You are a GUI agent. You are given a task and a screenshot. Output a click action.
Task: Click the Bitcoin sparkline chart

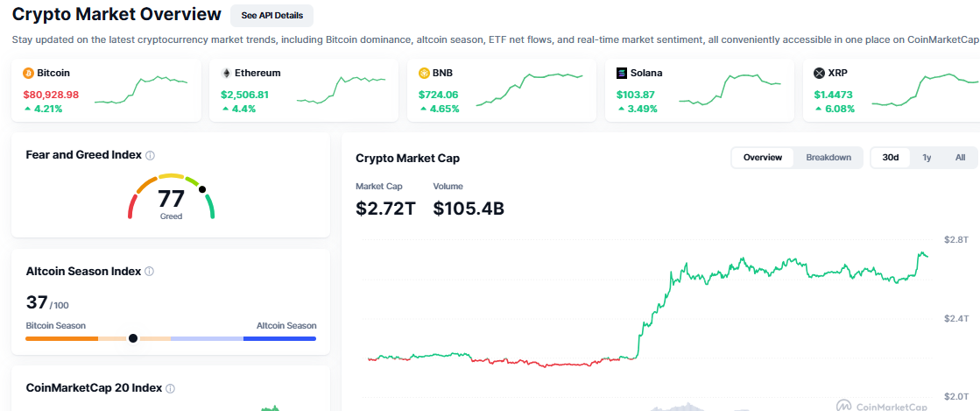pyautogui.click(x=141, y=91)
